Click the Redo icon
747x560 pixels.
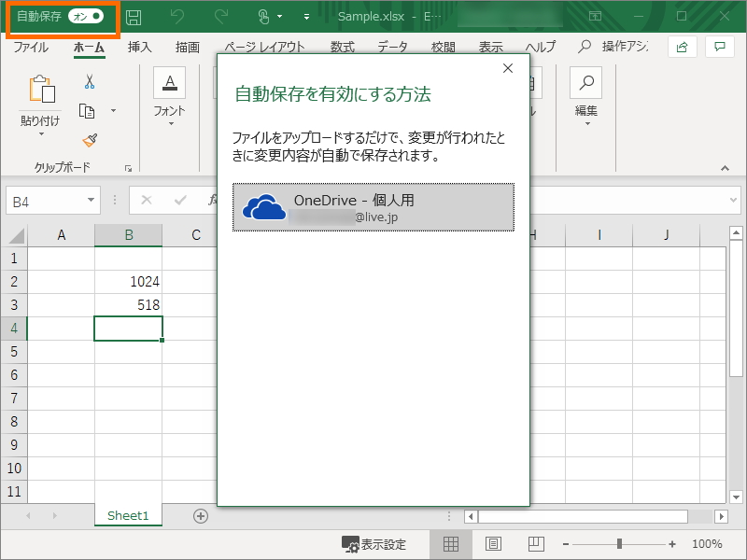coord(221,16)
